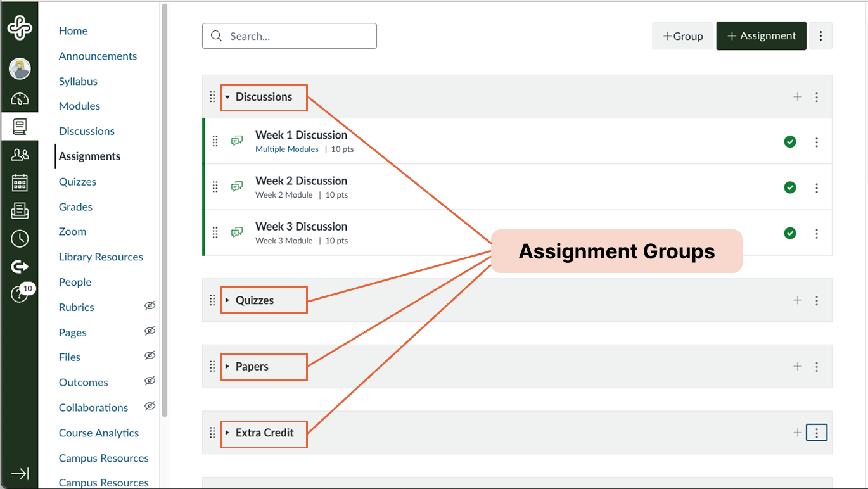The height and width of the screenshot is (489, 868).
Task: Open the Inbox icon in the left sidebar
Action: pyautogui.click(x=20, y=210)
